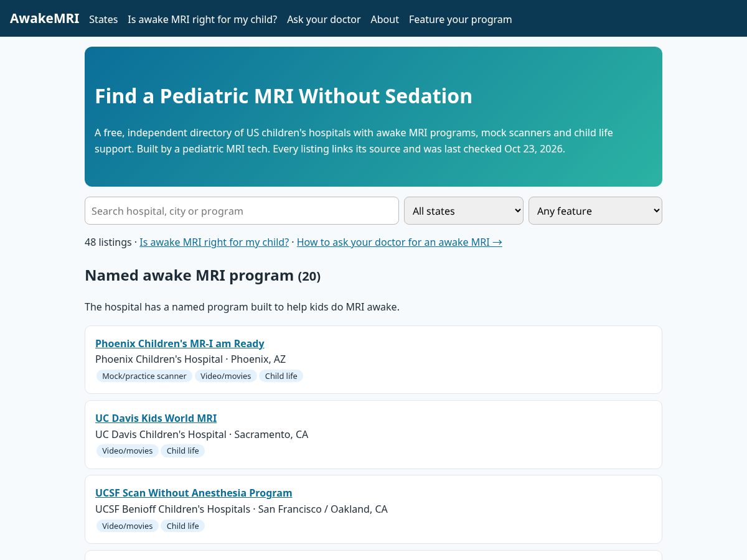
Task: Click the "48 listings" count text
Action: point(108,242)
